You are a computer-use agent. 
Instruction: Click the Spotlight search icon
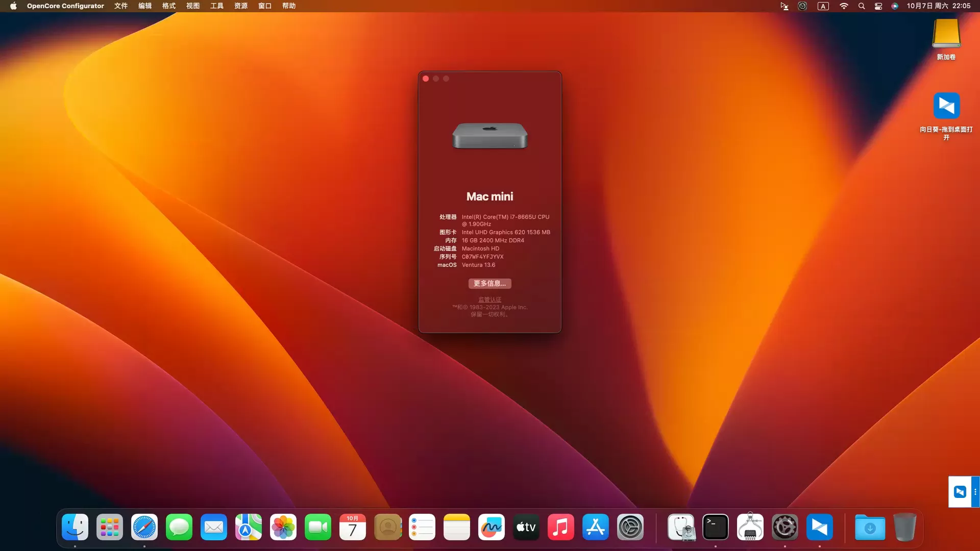click(x=862, y=6)
